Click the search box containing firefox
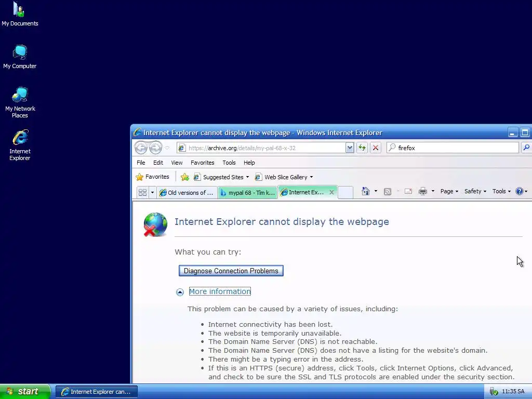The height and width of the screenshot is (399, 532). (453, 148)
